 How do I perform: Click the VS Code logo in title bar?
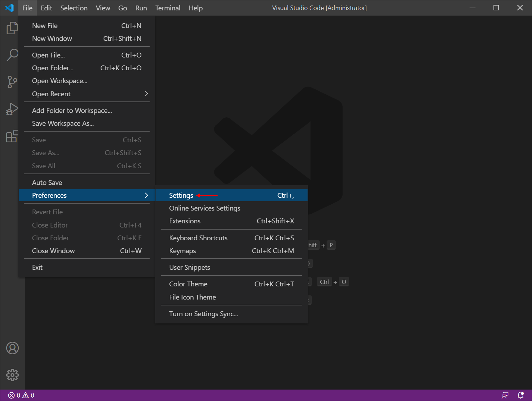click(9, 8)
